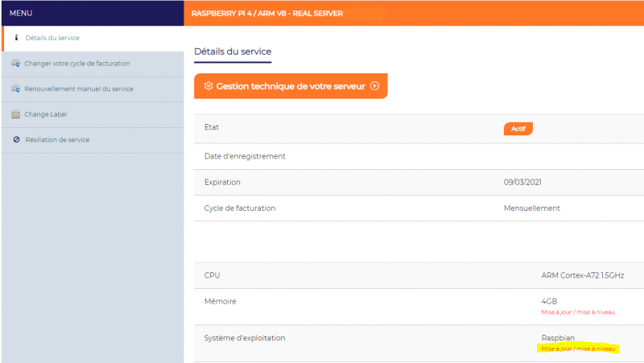Click the cancel icon beside Résiliation de service
This screenshot has height=363, width=644.
[16, 139]
